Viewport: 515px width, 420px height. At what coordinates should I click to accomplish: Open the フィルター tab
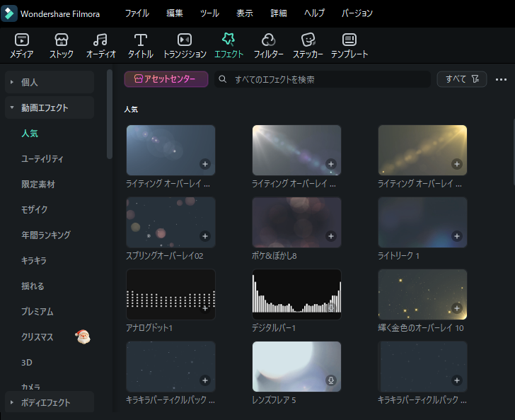coord(268,46)
